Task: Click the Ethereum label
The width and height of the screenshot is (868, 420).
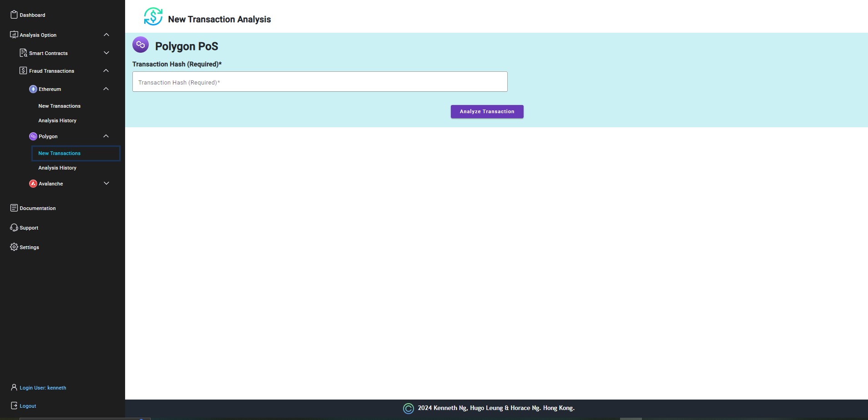Action: point(50,89)
